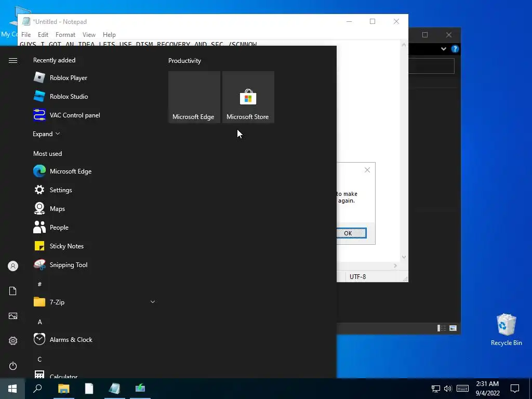Minimize the Notepad window
Viewport: 532px width, 399px height.
point(349,21)
